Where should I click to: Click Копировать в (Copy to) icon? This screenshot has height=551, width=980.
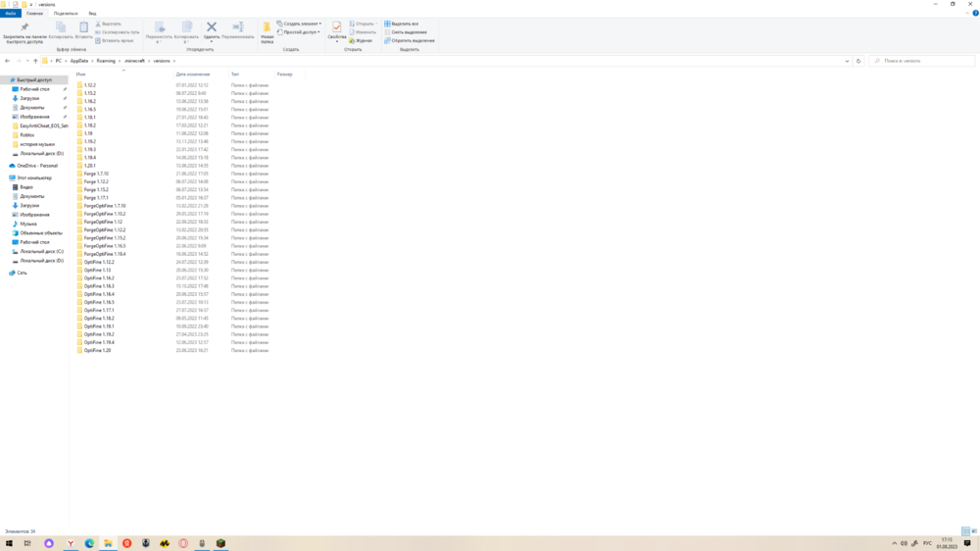coord(186,32)
